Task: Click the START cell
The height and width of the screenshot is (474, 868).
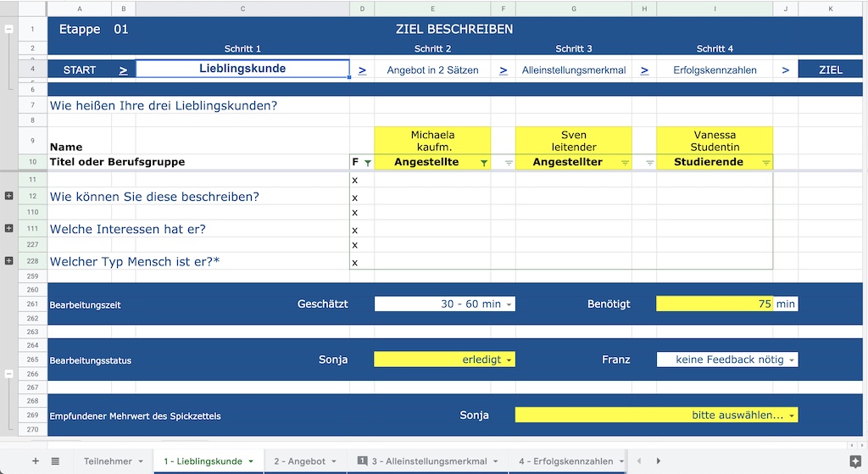Action: click(x=80, y=70)
